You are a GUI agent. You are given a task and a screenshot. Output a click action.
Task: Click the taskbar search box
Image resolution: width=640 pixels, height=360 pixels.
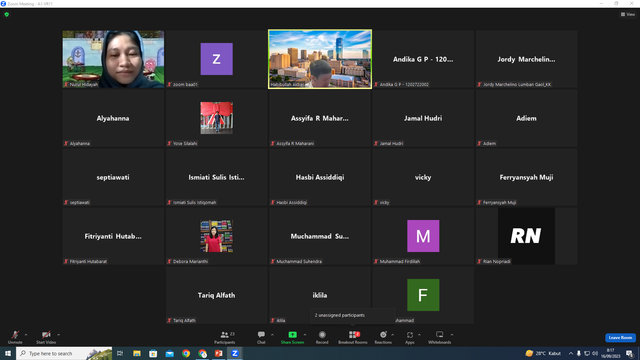(x=64, y=353)
